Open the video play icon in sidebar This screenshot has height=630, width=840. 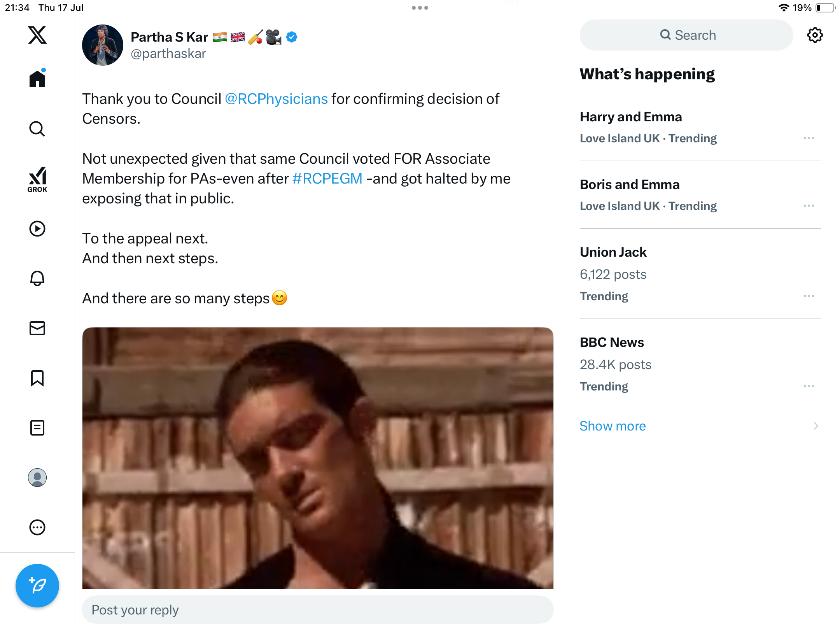[37, 229]
